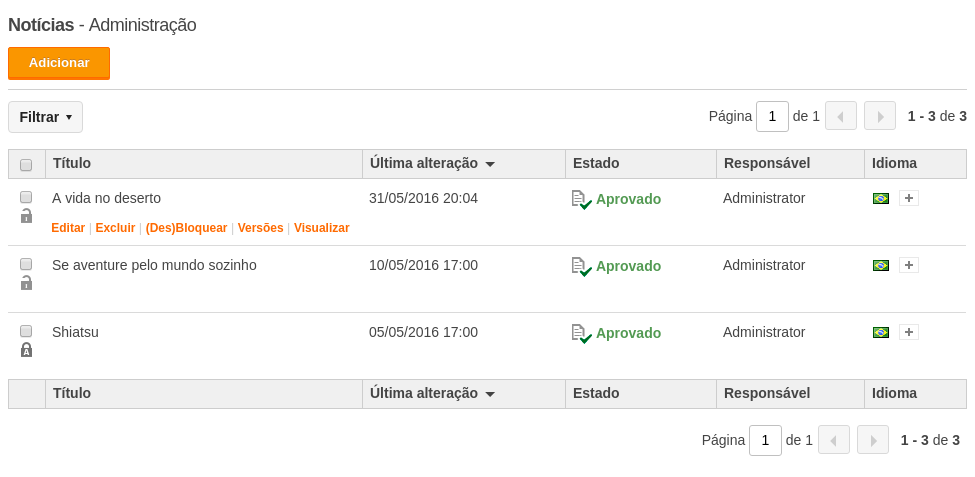
Task: Open the Versões link for A vida no deserto
Action: 261,228
